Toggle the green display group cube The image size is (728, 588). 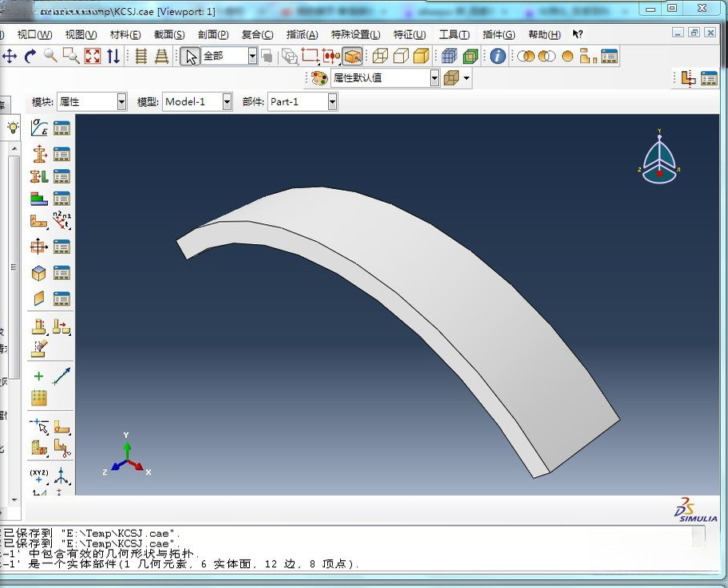coord(470,56)
